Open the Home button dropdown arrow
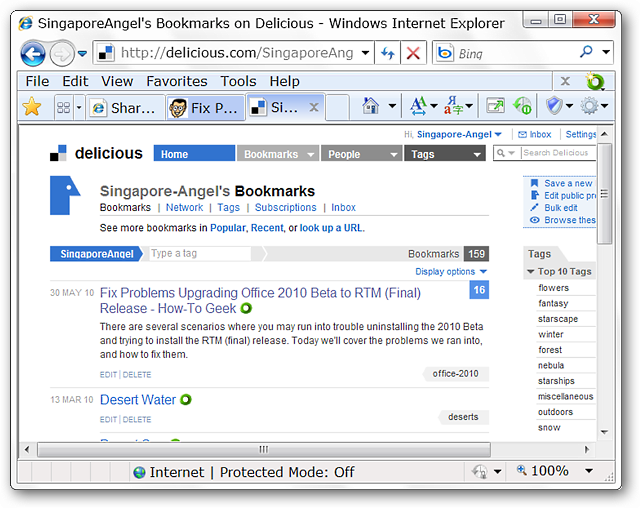 coord(392,106)
